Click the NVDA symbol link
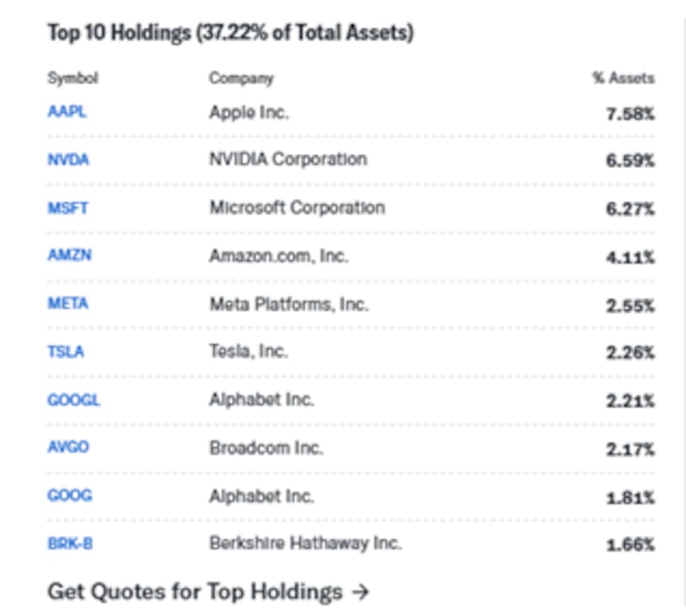The width and height of the screenshot is (686, 616). pos(69,160)
